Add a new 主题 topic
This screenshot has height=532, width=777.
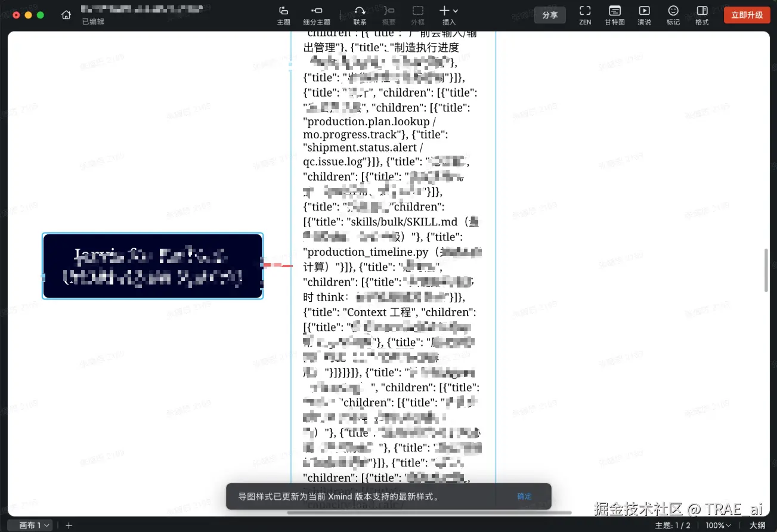pyautogui.click(x=284, y=16)
